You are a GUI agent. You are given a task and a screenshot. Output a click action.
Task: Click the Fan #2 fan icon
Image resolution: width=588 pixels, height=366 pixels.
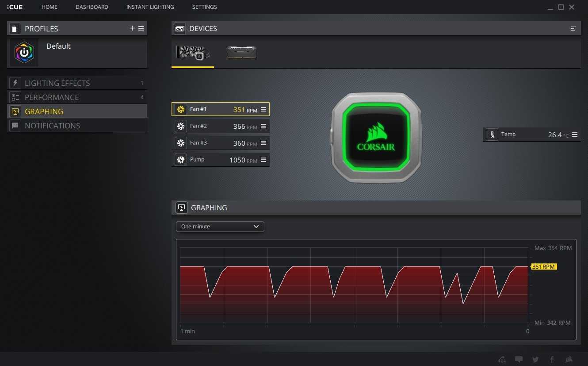[180, 126]
